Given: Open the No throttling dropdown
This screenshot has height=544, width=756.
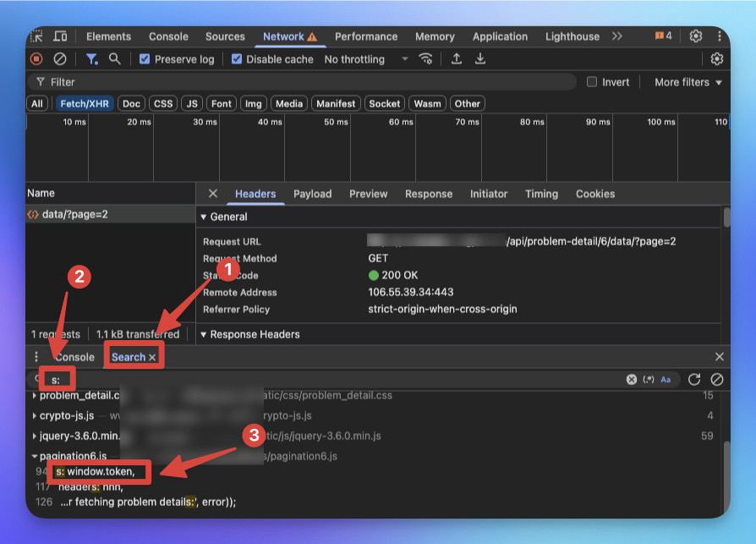Looking at the screenshot, I should point(366,59).
